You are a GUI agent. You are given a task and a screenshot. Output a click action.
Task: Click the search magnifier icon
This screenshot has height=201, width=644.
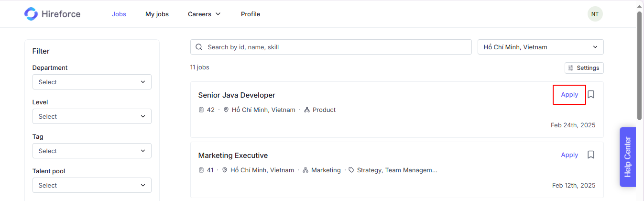[199, 47]
